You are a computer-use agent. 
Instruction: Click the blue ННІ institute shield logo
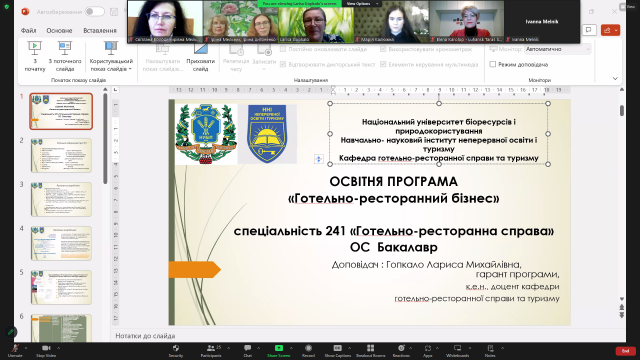click(267, 134)
